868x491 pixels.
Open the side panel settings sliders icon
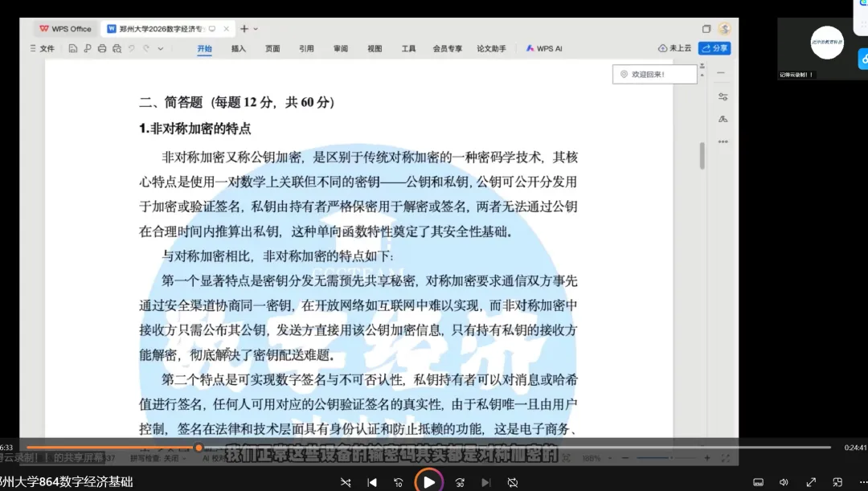(x=723, y=96)
